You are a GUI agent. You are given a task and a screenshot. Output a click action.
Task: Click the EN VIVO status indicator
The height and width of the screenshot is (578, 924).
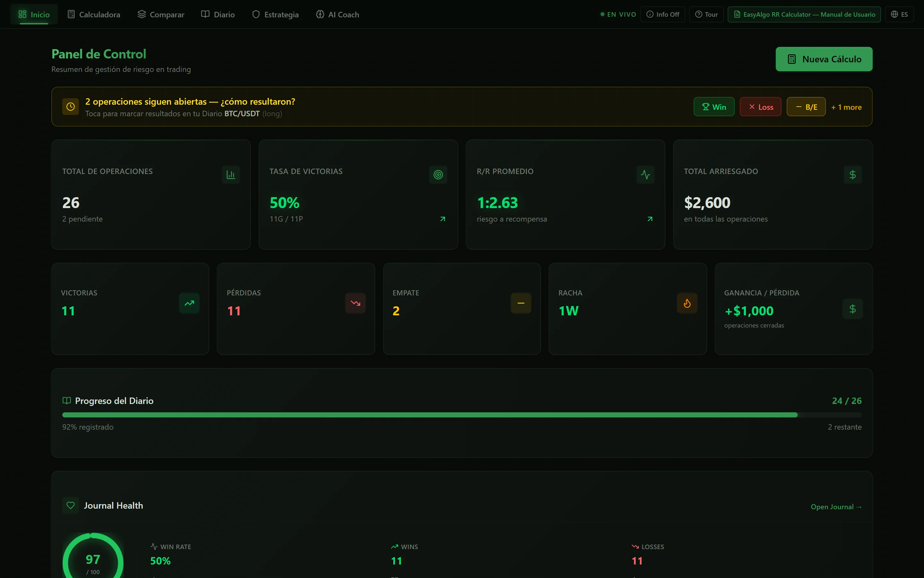pyautogui.click(x=618, y=14)
